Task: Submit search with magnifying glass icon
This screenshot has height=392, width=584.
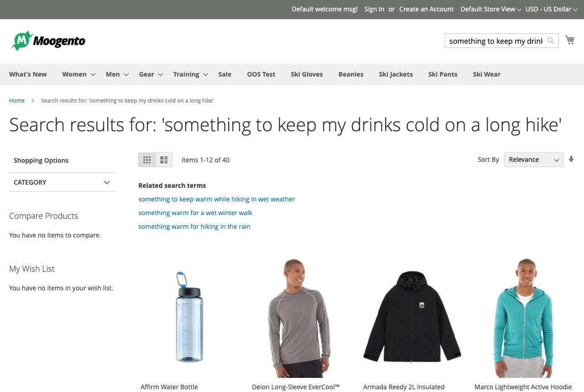Action: tap(551, 41)
